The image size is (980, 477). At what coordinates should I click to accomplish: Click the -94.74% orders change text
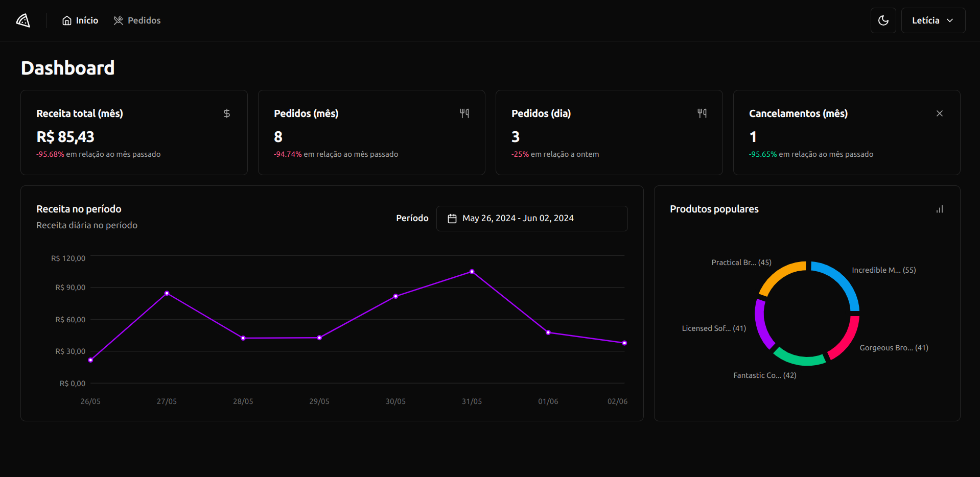click(x=288, y=154)
